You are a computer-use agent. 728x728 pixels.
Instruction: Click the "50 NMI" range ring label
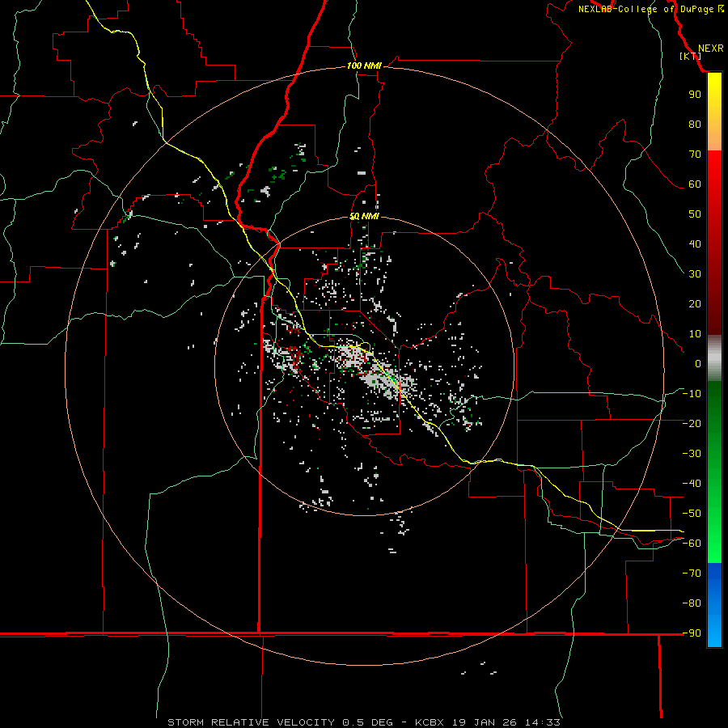tap(364, 216)
